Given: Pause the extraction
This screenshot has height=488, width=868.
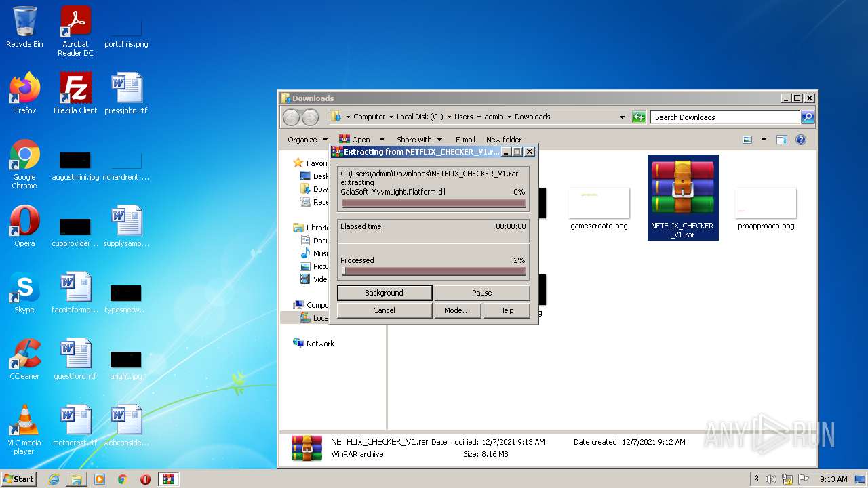Looking at the screenshot, I should (482, 293).
